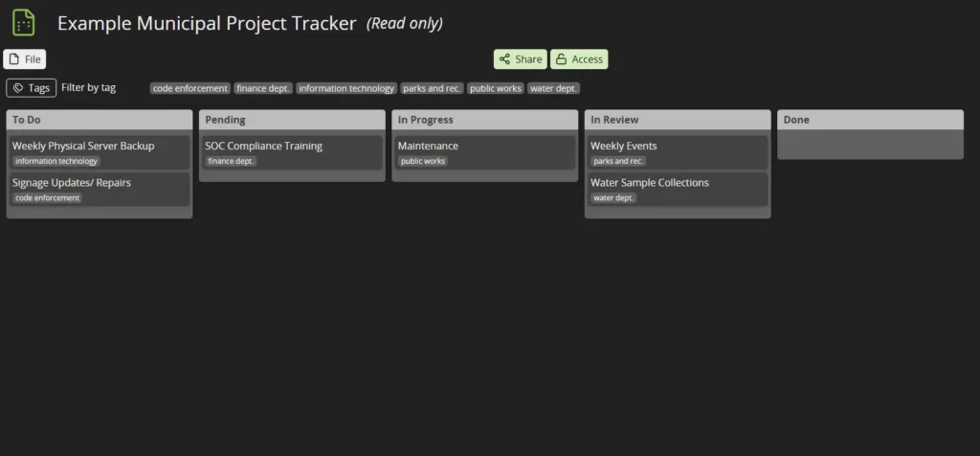Click the Tags button with tag icon
This screenshot has width=980, height=456.
(32, 88)
